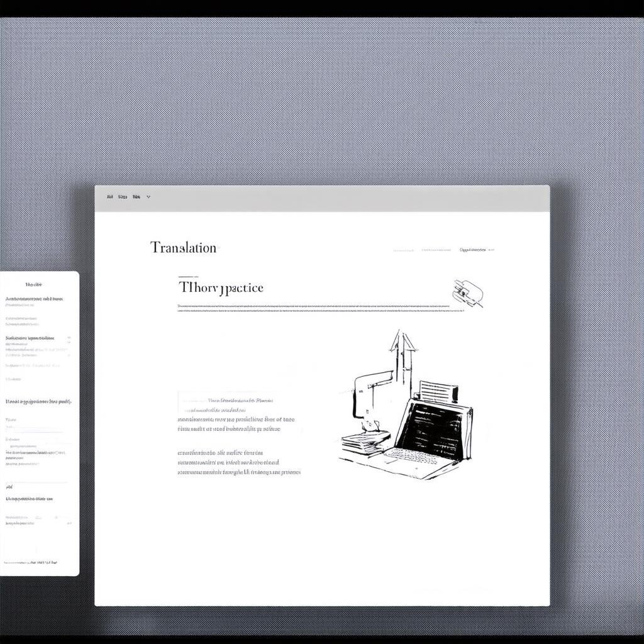The image size is (644, 644).
Task: Open the second menu in the top bar
Action: (123, 197)
